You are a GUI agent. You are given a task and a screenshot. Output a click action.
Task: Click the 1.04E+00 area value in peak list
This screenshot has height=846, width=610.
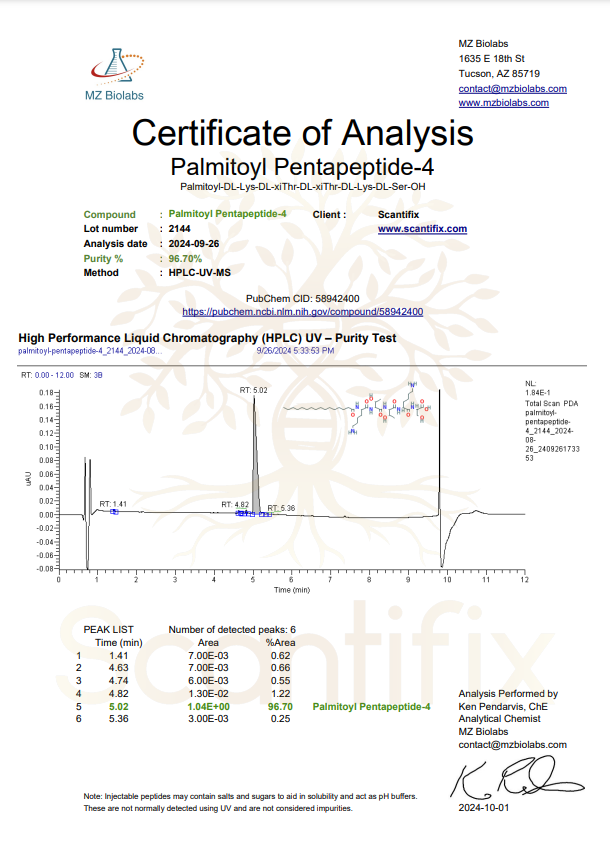[x=208, y=706]
